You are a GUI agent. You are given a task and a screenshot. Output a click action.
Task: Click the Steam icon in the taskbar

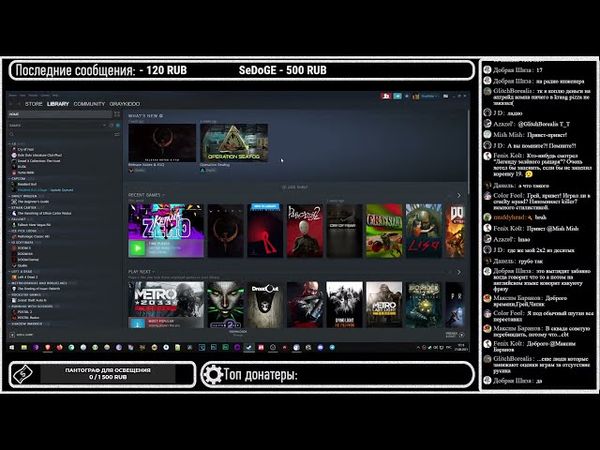click(x=249, y=347)
